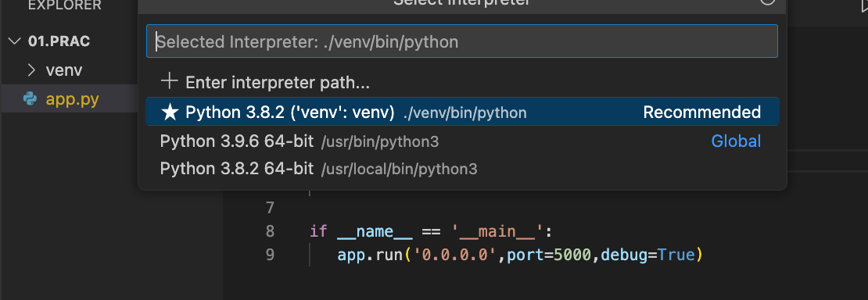Viewport: 868px width, 300px height.
Task: Open app.py in the explorer
Action: click(x=73, y=100)
